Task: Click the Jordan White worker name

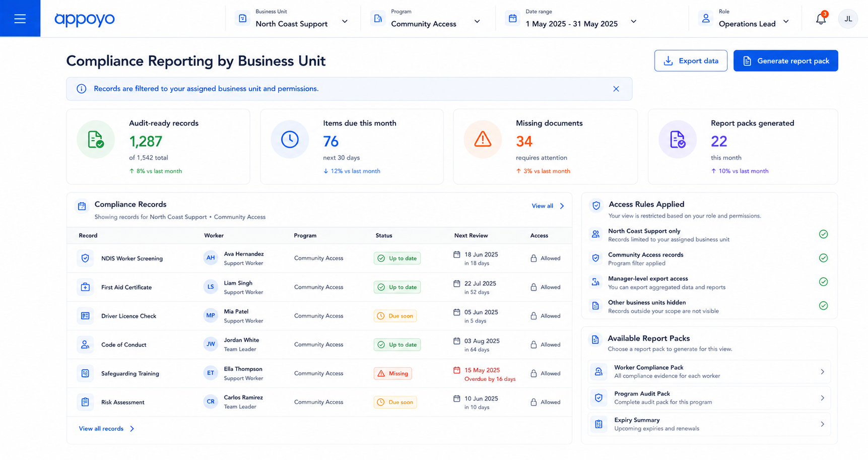Action: point(241,340)
